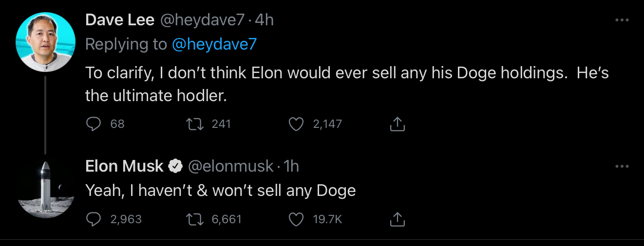Open the 1h timestamp on Elon's tweet
This screenshot has height=246, width=644.
click(x=291, y=166)
